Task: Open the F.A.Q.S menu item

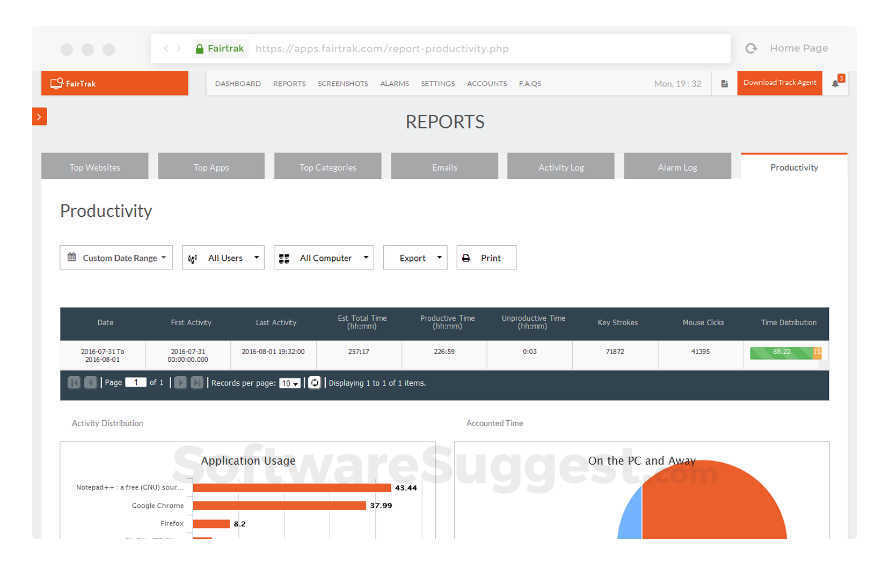Action: coord(530,83)
